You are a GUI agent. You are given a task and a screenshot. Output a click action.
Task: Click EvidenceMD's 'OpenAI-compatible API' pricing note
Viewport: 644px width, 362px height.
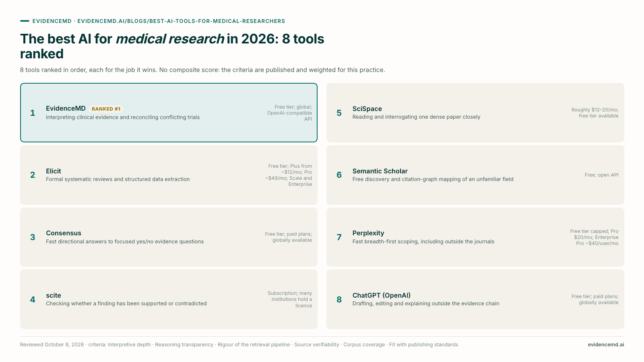click(x=289, y=113)
